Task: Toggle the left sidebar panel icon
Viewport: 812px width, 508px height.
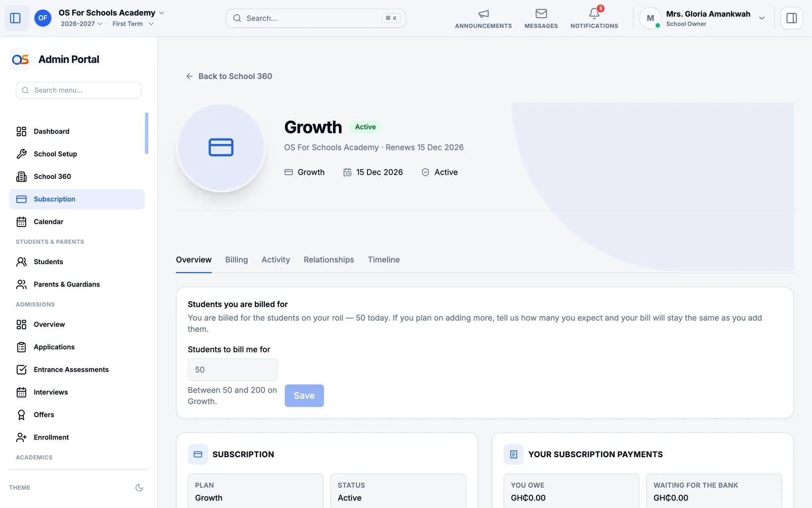Action: [x=15, y=18]
